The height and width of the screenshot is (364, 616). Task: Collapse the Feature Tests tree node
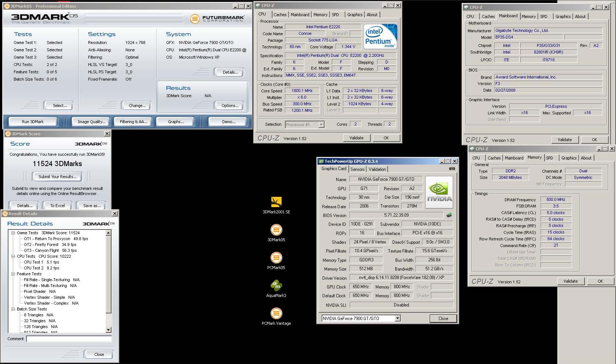tap(13, 274)
